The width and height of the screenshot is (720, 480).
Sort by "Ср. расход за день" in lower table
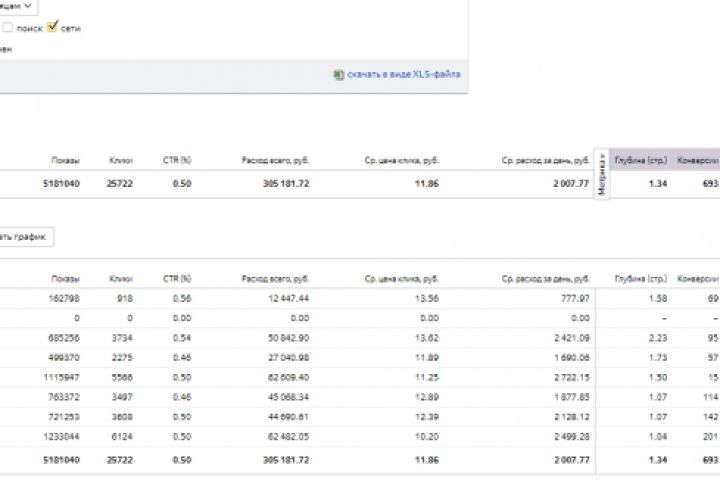(x=546, y=277)
